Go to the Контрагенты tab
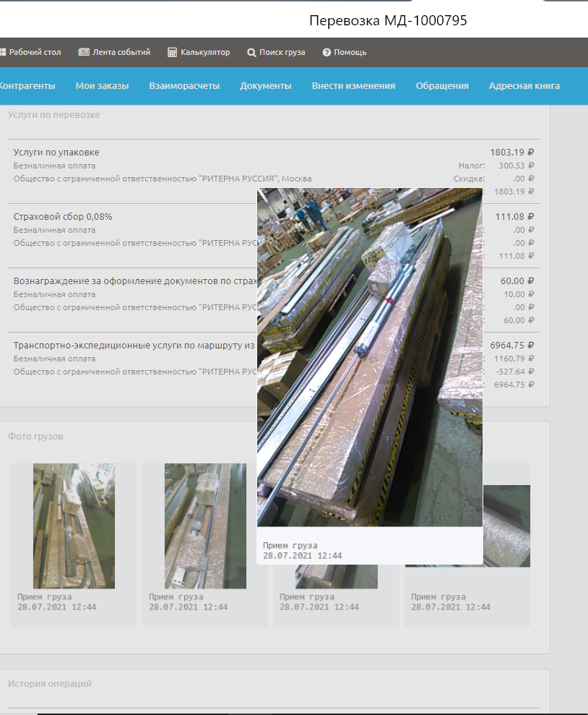 (x=26, y=85)
